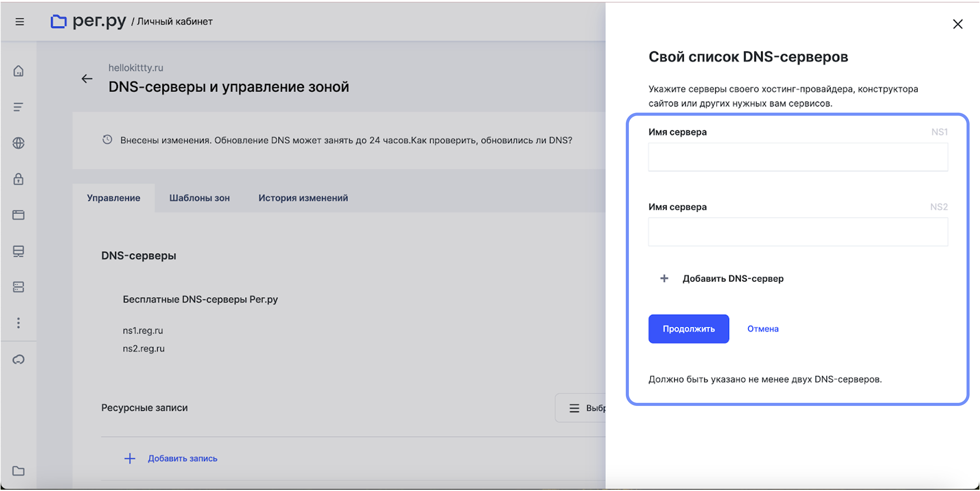This screenshot has width=980, height=491.
Task: Click the Рег.ру folder logo
Action: pyautogui.click(x=59, y=21)
